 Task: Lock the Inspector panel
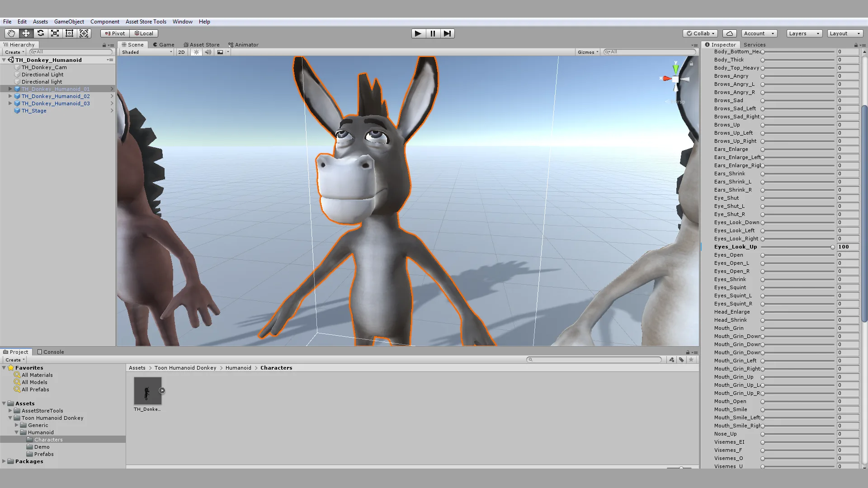856,45
